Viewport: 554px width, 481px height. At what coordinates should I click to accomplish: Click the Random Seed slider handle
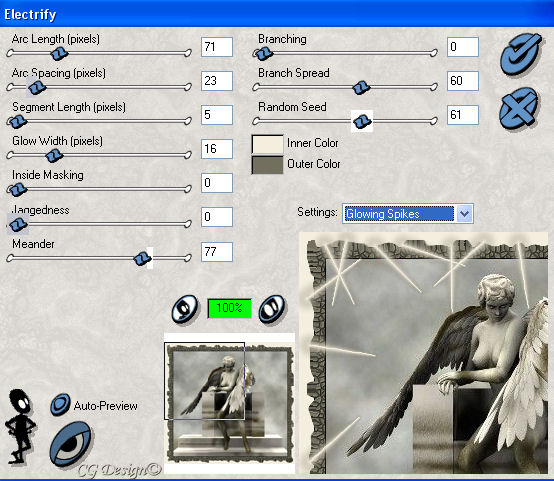pos(362,122)
